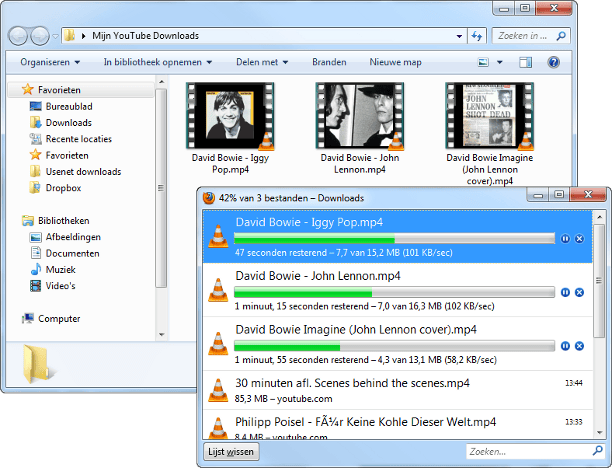Open Afbeeldingen library

pos(65,237)
